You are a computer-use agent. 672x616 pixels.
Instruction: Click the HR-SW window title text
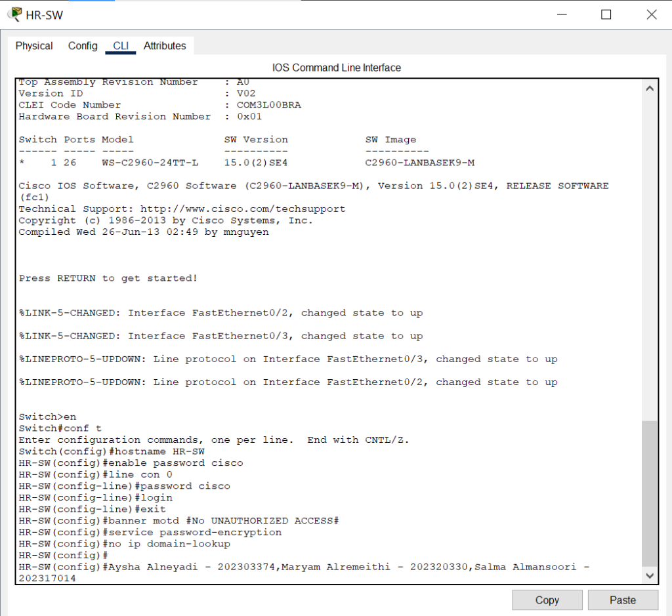pos(44,15)
